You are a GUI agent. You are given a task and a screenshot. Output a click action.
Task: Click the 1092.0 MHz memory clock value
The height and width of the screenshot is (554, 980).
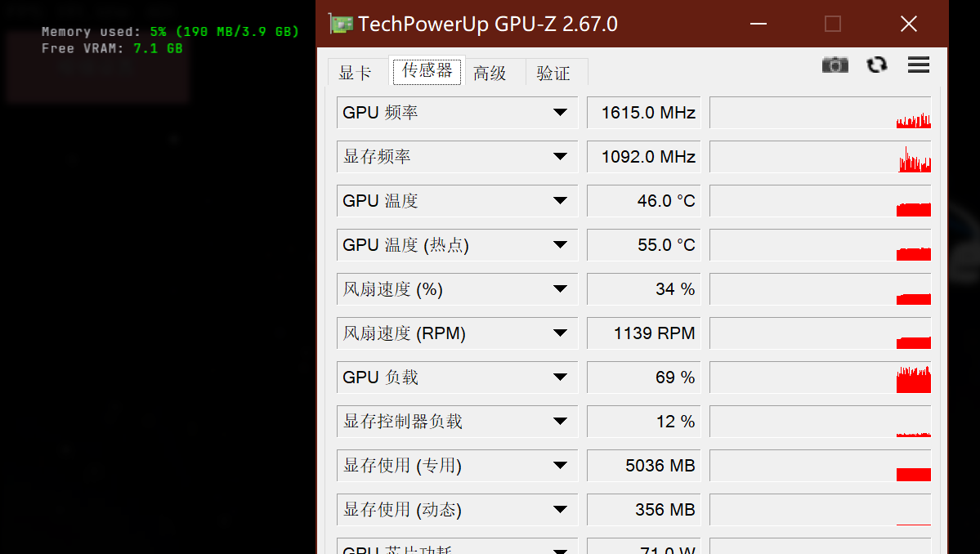pos(644,157)
